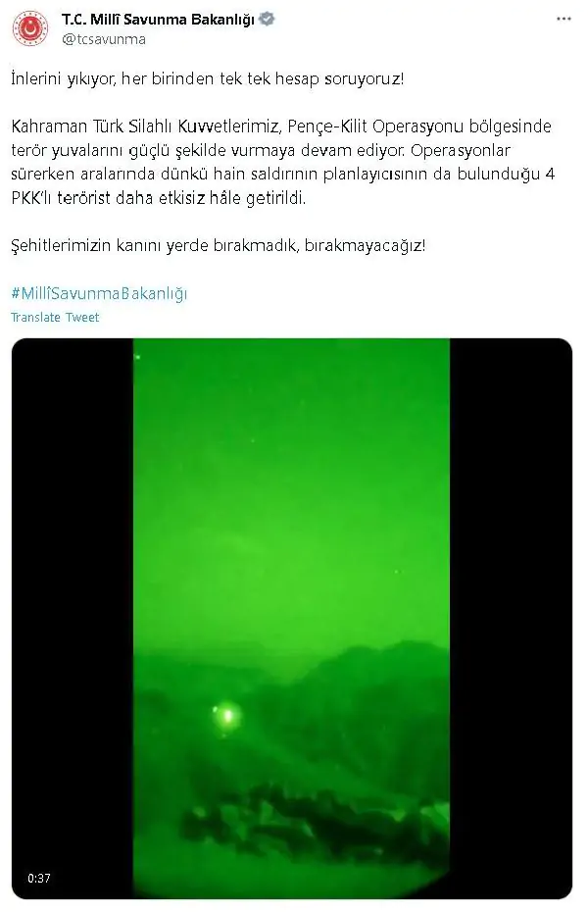Screen dimensions: 588x912
Task: Click the video's right black letterbox bar
Action: (511, 618)
